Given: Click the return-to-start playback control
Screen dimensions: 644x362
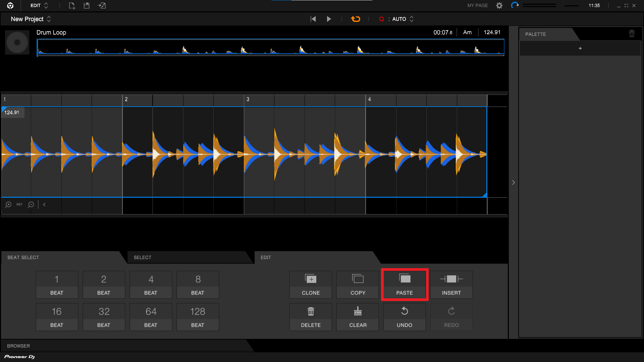Looking at the screenshot, I should [314, 19].
